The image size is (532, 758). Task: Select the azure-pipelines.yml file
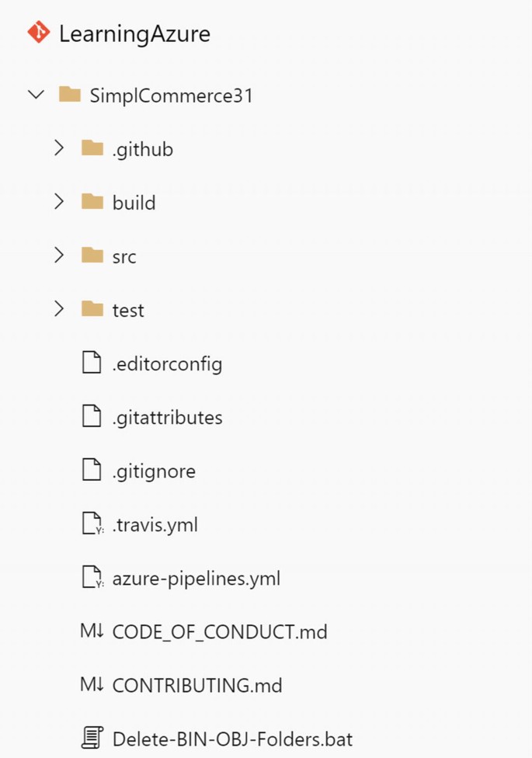(x=194, y=577)
